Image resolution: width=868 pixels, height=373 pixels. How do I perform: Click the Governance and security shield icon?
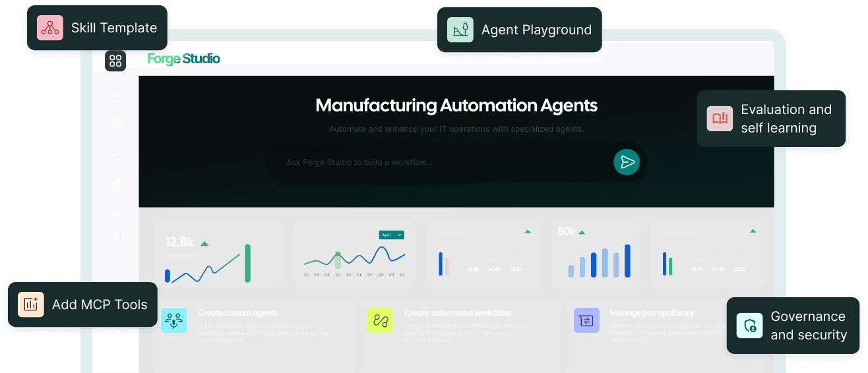coord(750,326)
